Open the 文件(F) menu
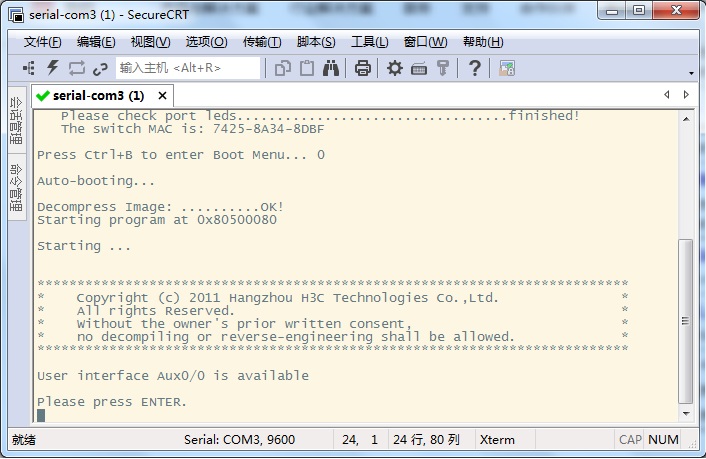The height and width of the screenshot is (459, 706). coord(42,42)
